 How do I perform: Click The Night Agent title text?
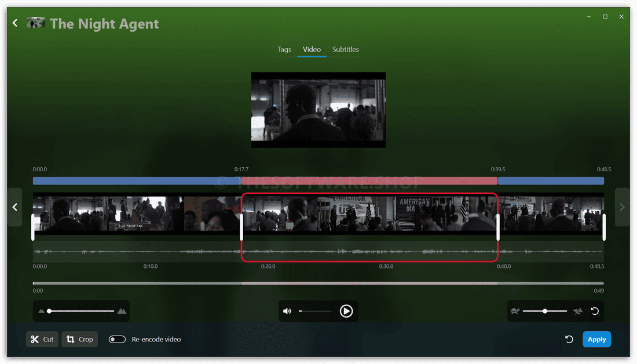coord(104,24)
